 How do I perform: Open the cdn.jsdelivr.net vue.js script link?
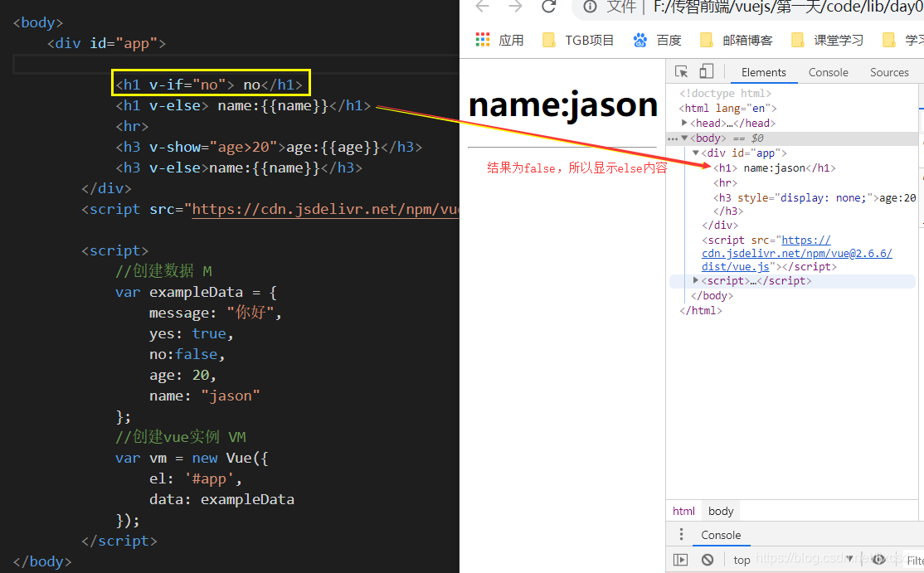pos(797,253)
